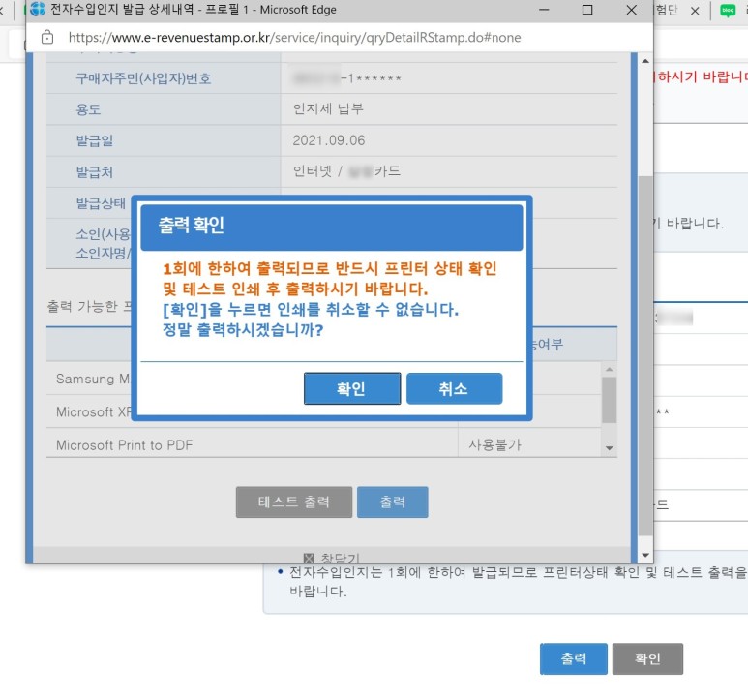
Task: Click the popup vertical scrollbar thumb
Action: [x=645, y=355]
